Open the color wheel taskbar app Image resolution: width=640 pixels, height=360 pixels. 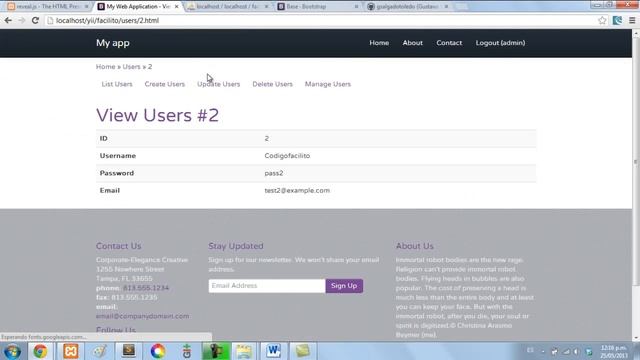point(158,351)
